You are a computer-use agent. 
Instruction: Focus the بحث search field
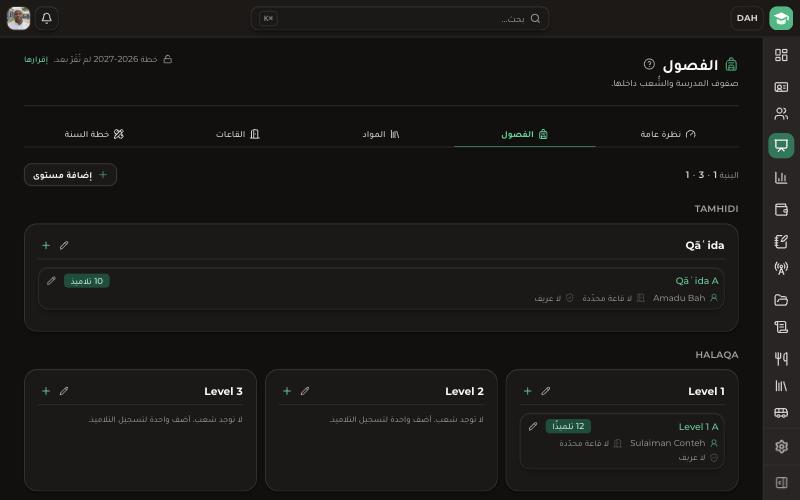pyautogui.click(x=400, y=18)
